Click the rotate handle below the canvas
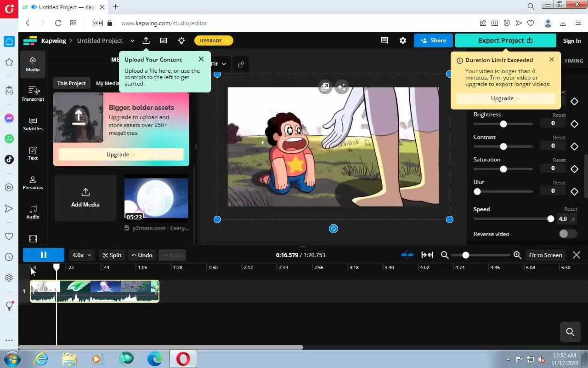 click(x=334, y=229)
